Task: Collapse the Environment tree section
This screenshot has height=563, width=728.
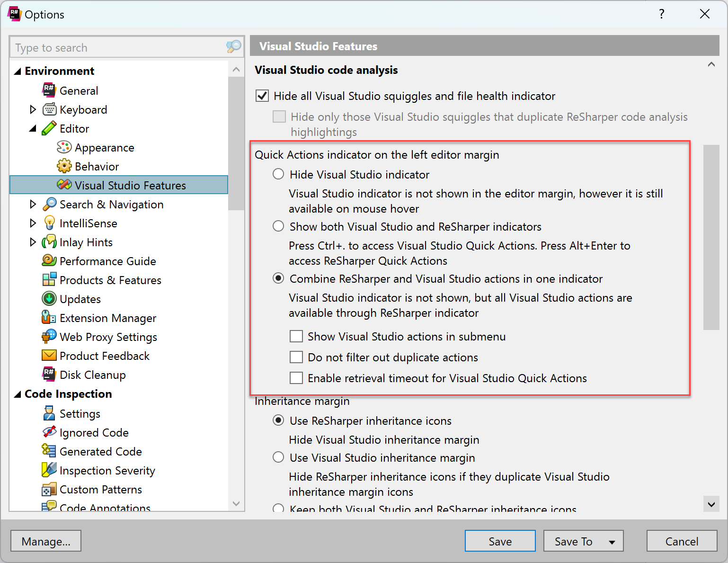Action: click(x=18, y=71)
